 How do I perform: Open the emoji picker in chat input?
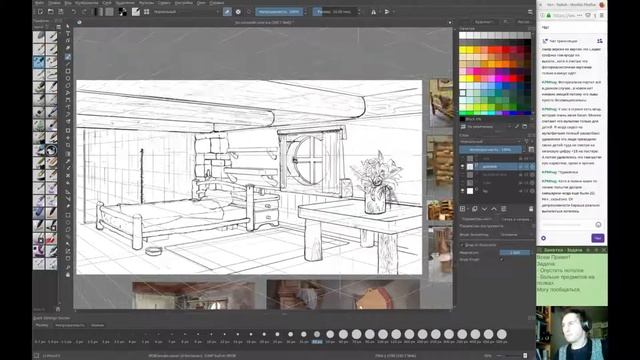click(598, 224)
